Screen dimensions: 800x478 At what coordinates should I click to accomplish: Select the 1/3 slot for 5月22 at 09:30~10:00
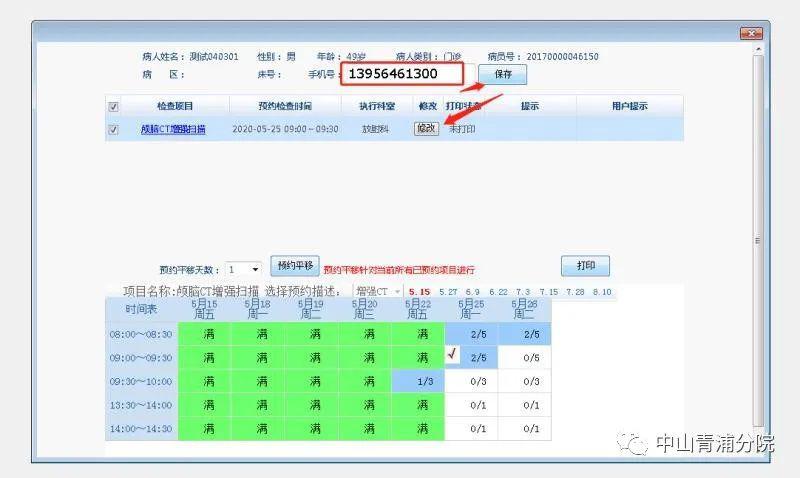[418, 381]
